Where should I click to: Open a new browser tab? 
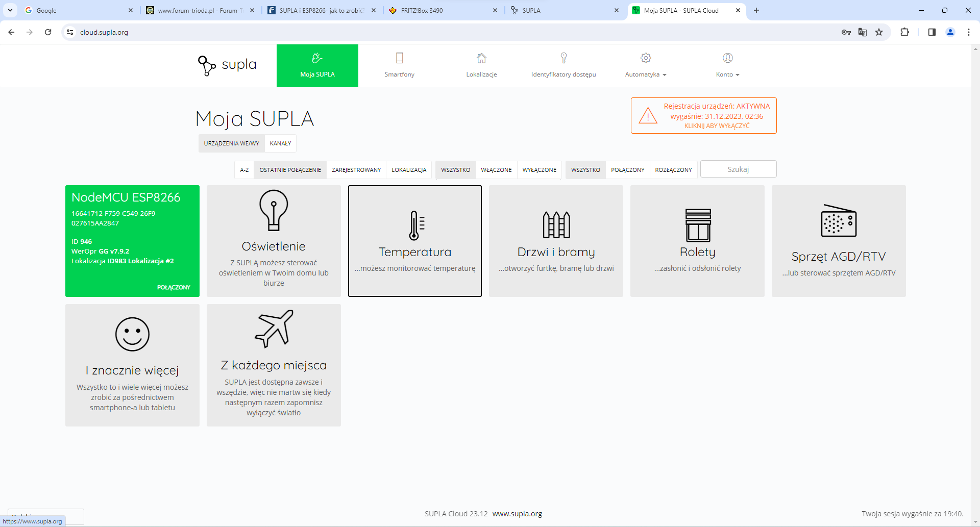coord(756,10)
